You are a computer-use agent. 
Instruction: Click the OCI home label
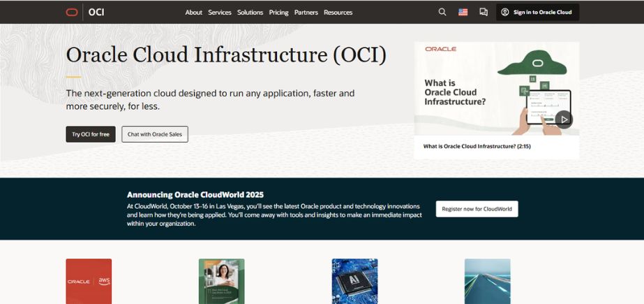[x=96, y=12]
